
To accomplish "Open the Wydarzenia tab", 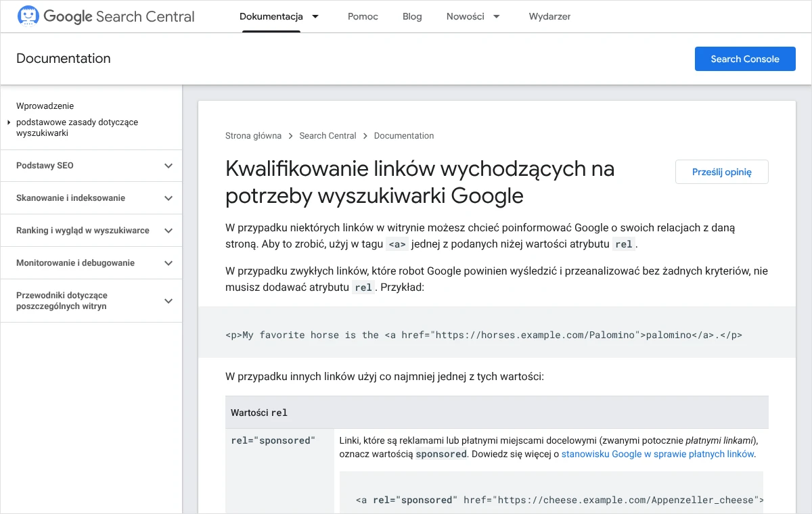I will click(x=549, y=16).
